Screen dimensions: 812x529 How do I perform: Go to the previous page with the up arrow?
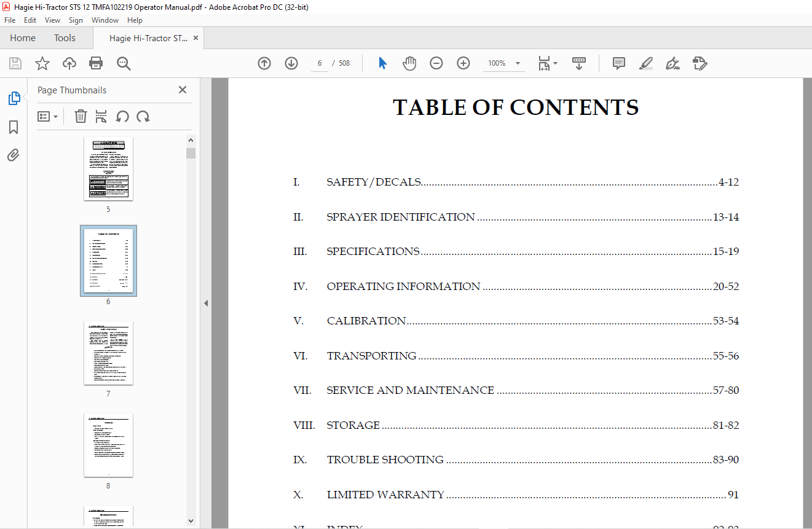(264, 63)
